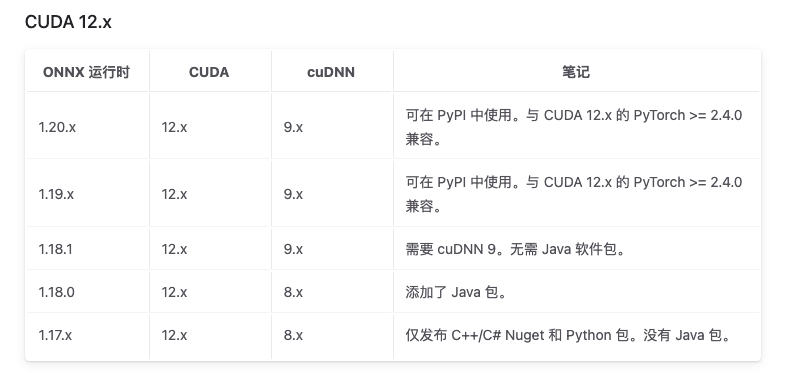Select the C++/C# Nuget note text
The image size is (791, 373).
569,335
